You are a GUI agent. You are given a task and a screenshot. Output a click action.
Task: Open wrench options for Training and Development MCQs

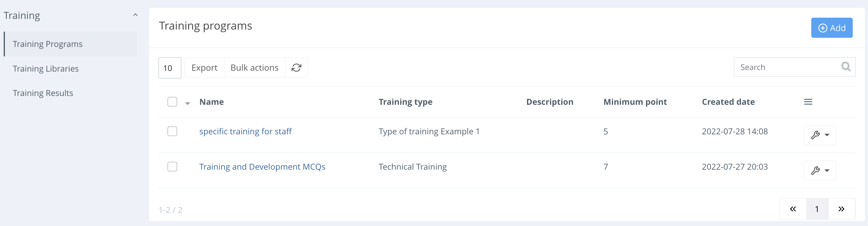point(819,171)
